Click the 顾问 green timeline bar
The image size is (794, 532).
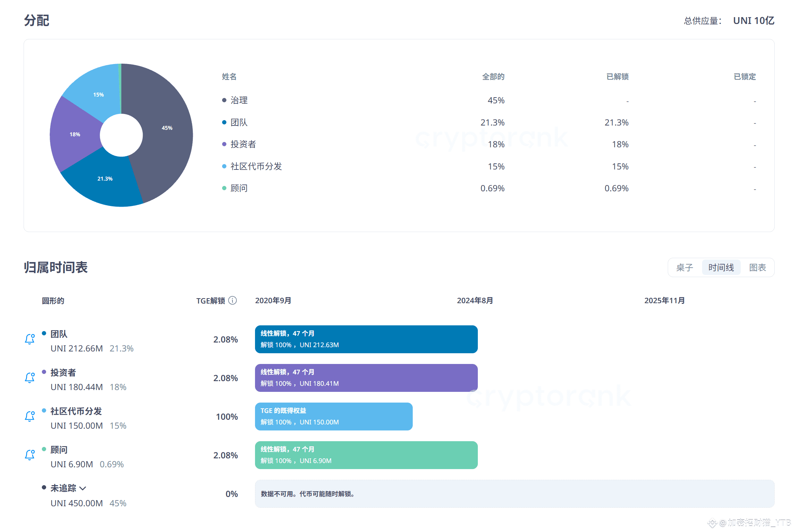pos(366,455)
